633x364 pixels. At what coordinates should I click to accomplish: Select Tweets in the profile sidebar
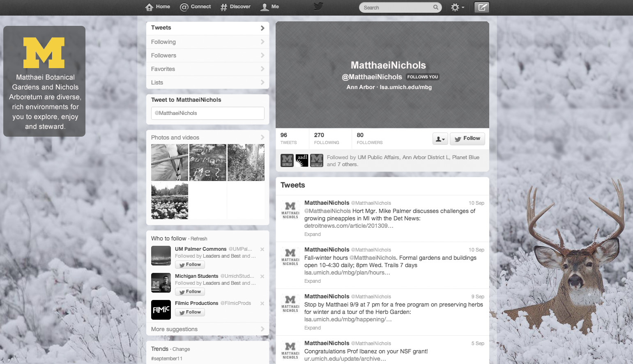pos(207,28)
